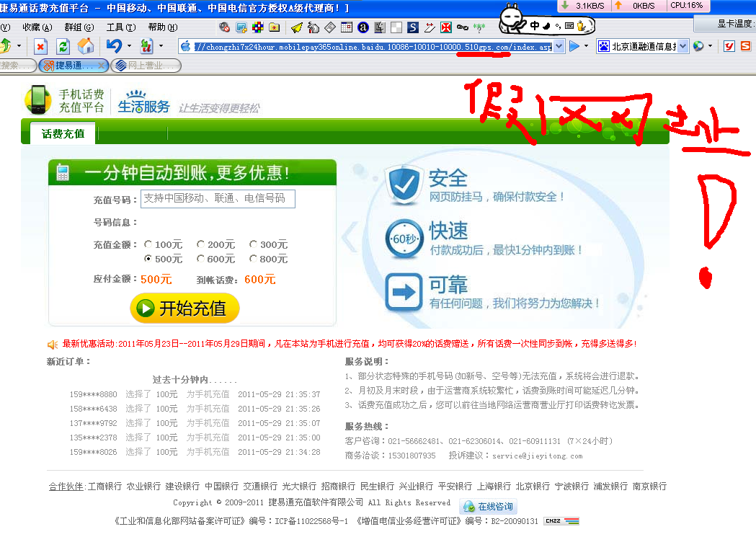The width and height of the screenshot is (756, 537).
Task: Expand the undo arrow dropdown
Action: click(129, 46)
